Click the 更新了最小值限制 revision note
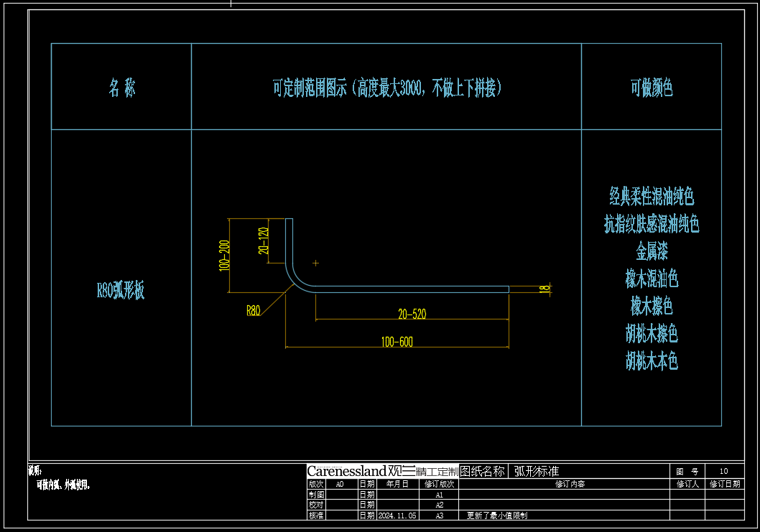Image resolution: width=760 pixels, height=532 pixels. [x=498, y=515]
